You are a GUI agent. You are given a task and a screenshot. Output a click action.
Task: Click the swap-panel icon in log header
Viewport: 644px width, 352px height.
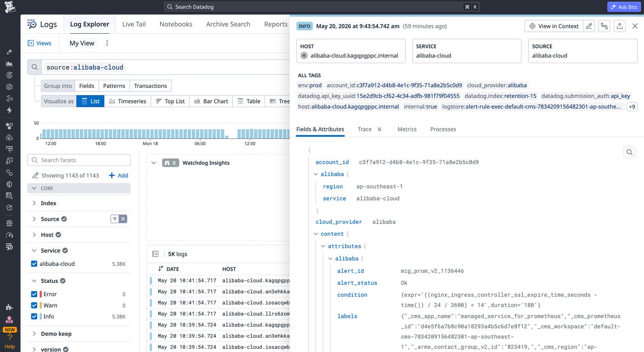[604, 26]
